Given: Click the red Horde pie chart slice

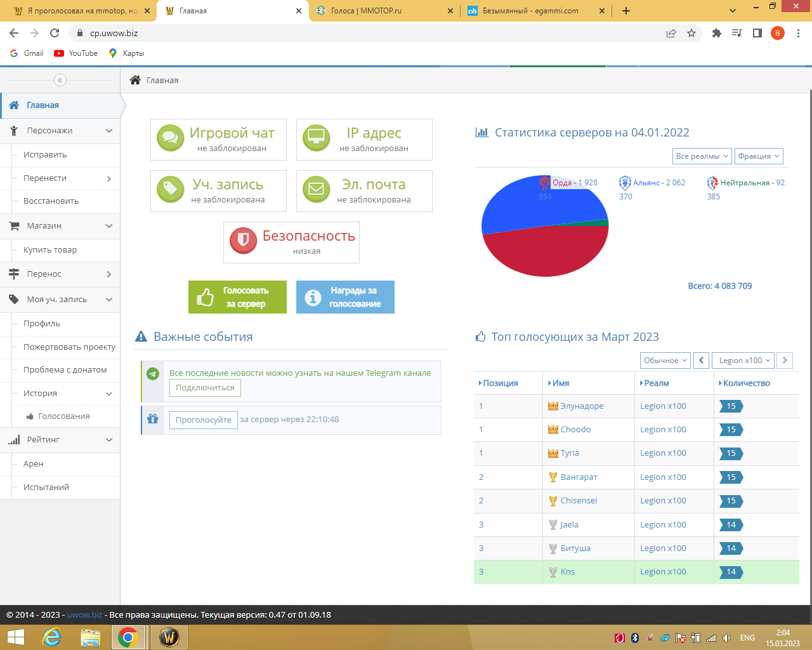Looking at the screenshot, I should [x=547, y=251].
